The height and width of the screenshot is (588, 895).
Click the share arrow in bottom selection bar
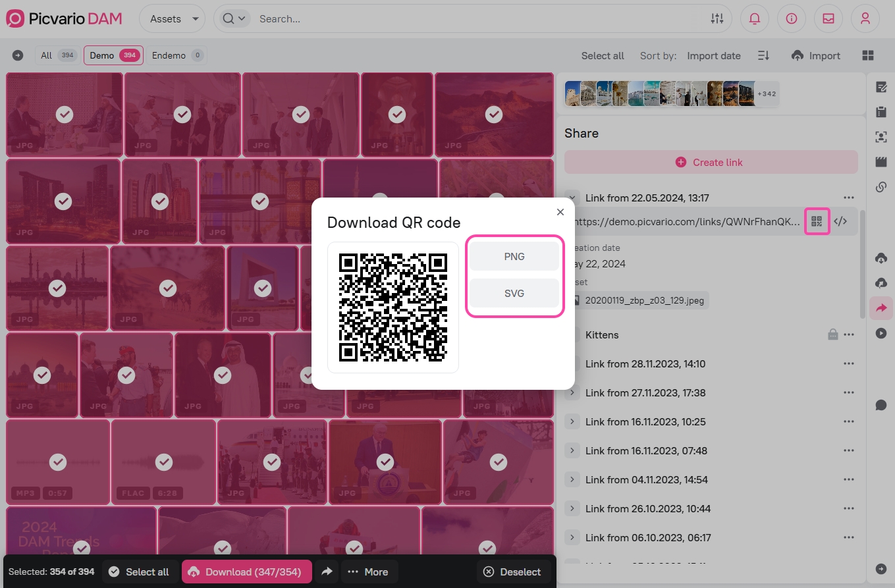tap(327, 572)
